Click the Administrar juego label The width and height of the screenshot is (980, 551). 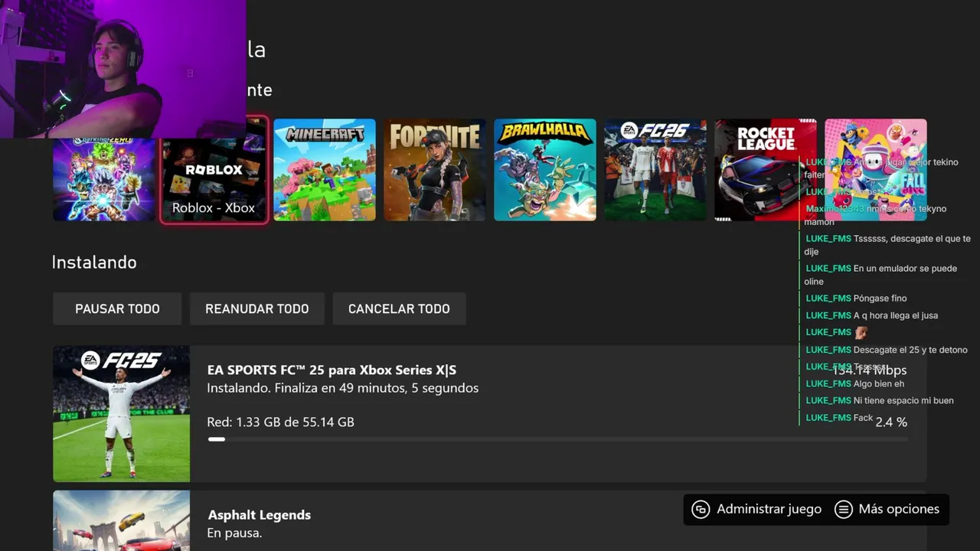[769, 509]
